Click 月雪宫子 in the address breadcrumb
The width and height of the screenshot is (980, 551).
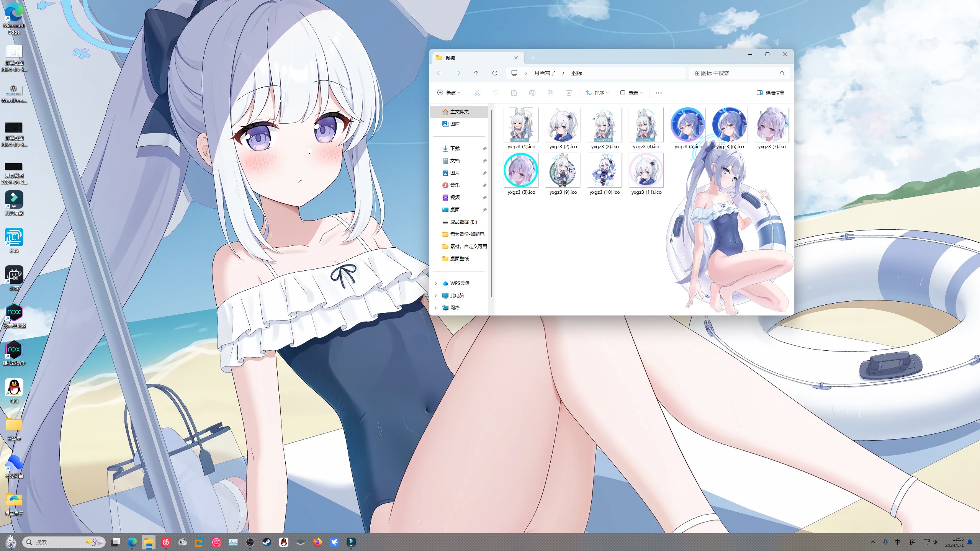coord(545,73)
